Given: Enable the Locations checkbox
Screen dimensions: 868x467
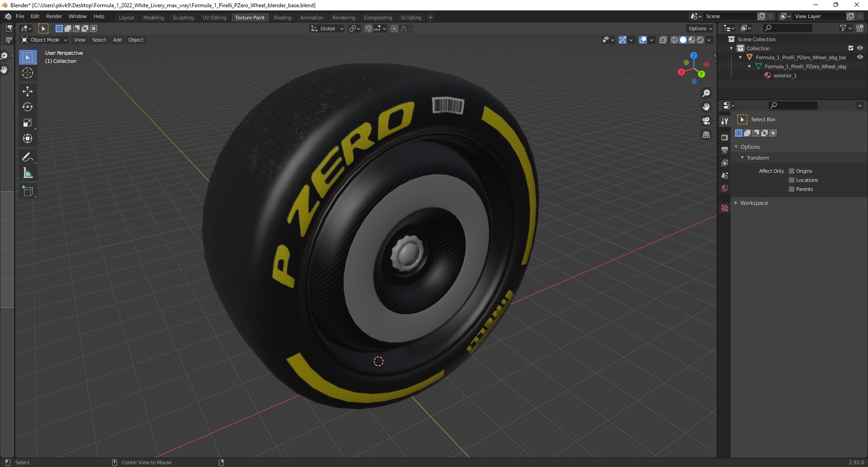Looking at the screenshot, I should pyautogui.click(x=792, y=180).
